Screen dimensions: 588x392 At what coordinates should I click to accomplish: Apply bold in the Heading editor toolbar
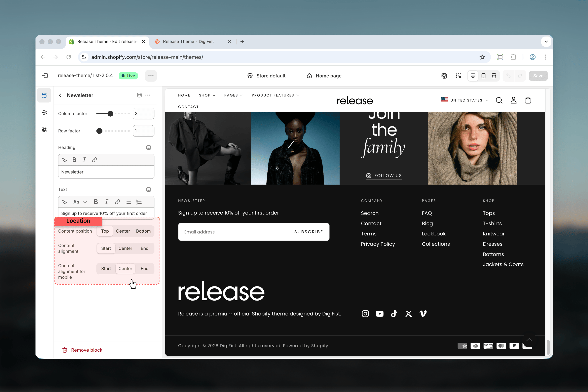coord(74,160)
